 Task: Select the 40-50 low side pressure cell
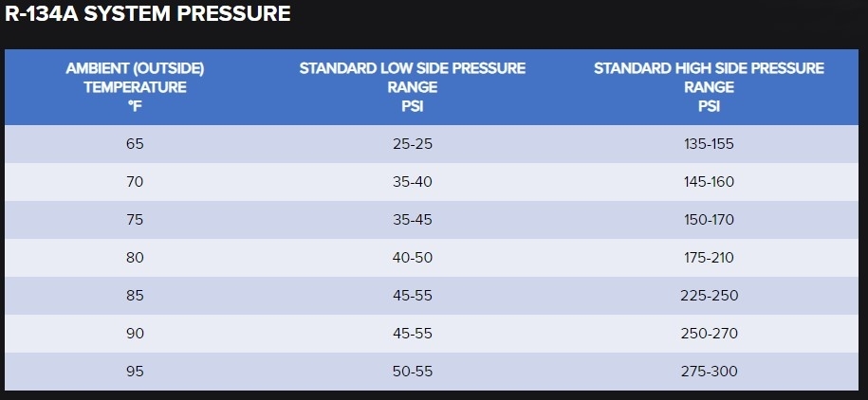pos(413,258)
